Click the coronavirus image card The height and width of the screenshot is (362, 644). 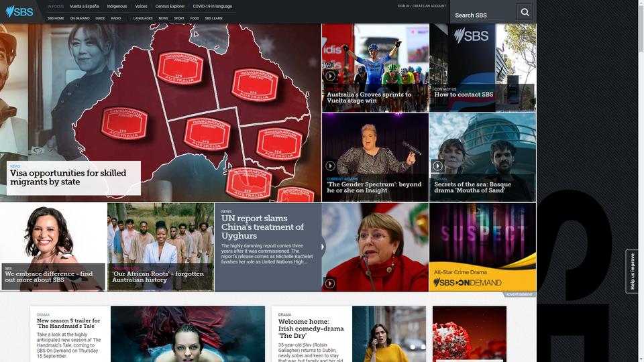(470, 334)
